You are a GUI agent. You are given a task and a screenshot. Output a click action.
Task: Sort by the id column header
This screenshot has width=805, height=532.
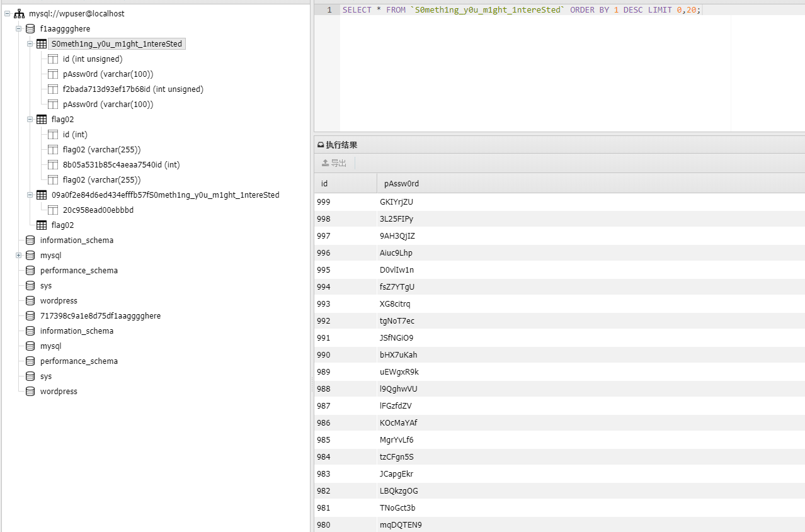(x=345, y=183)
